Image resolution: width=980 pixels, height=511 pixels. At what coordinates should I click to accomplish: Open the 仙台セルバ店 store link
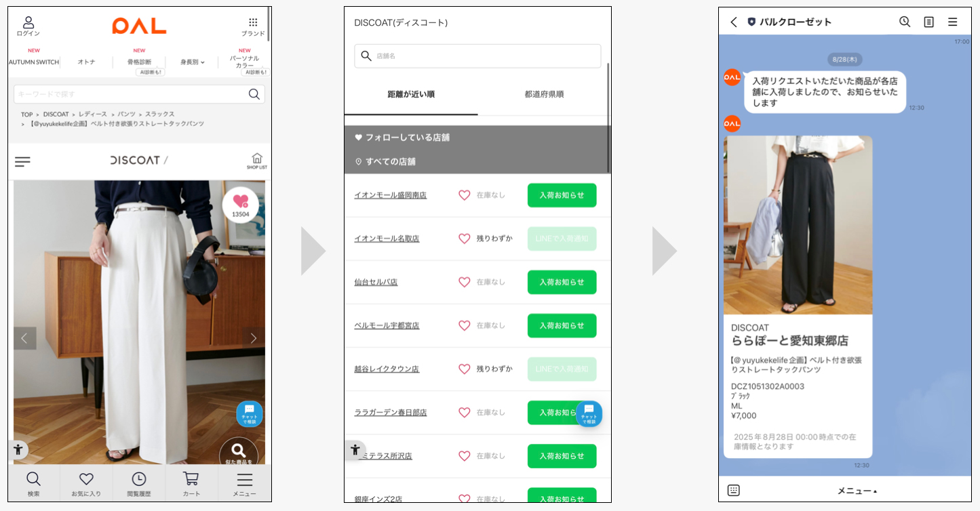point(376,282)
